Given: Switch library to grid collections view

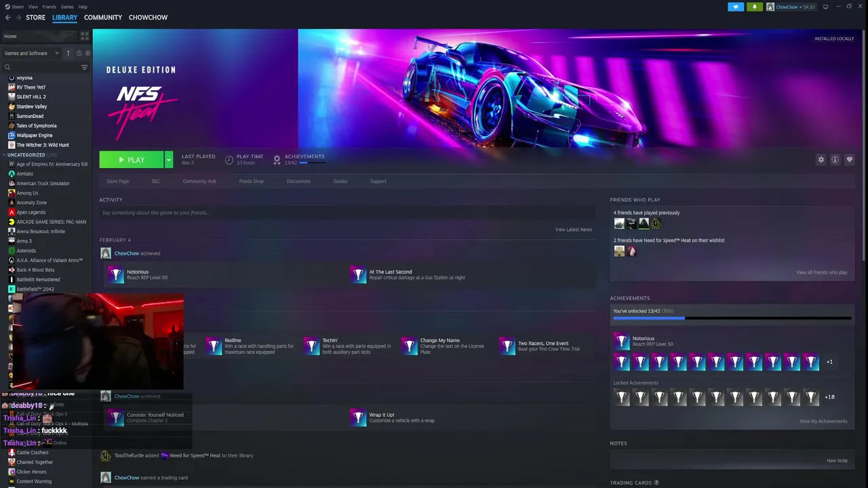Looking at the screenshot, I should (85, 36).
